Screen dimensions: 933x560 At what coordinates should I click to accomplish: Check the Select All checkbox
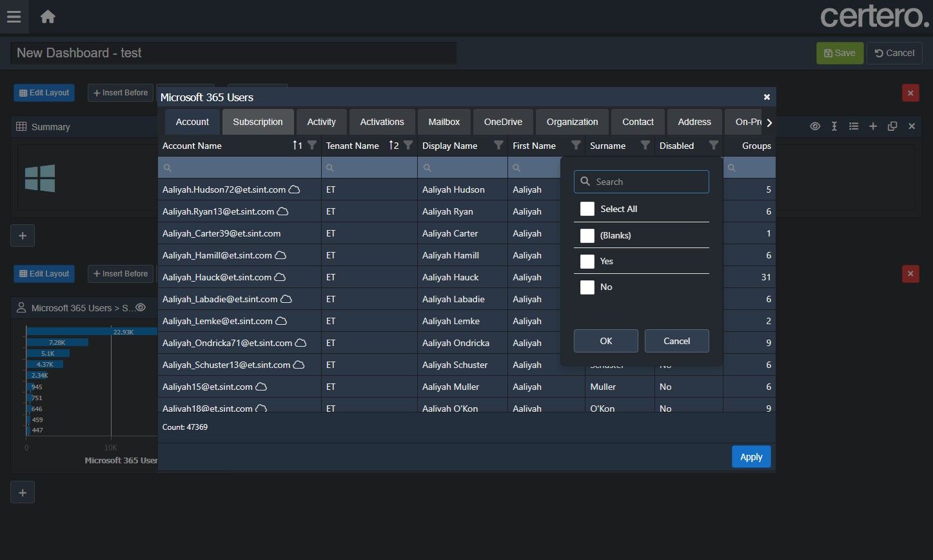pyautogui.click(x=587, y=209)
